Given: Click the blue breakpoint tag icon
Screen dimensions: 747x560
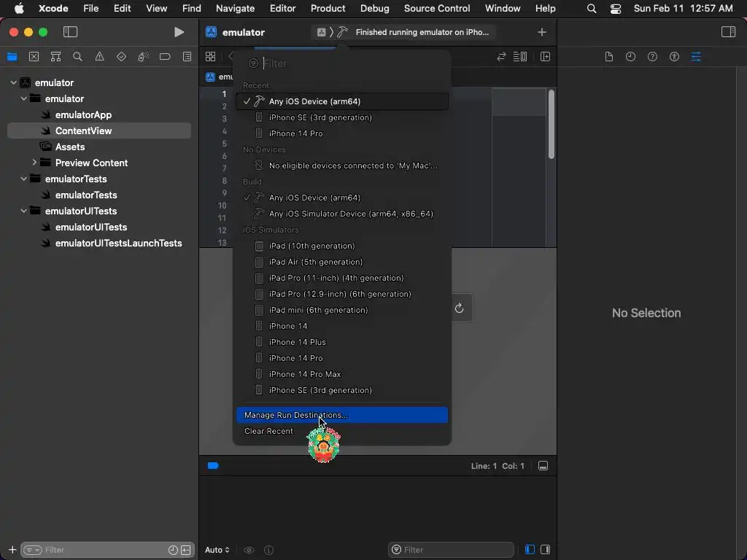Looking at the screenshot, I should (213, 466).
